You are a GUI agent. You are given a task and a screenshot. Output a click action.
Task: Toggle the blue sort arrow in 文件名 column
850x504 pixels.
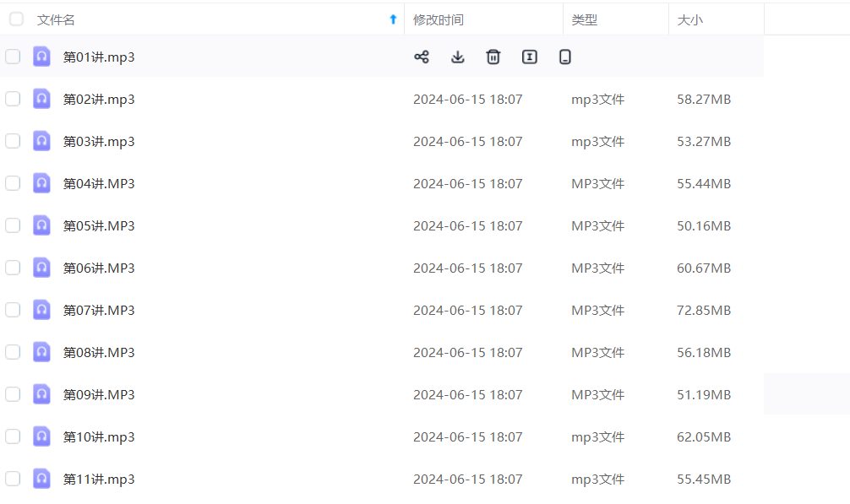[393, 19]
